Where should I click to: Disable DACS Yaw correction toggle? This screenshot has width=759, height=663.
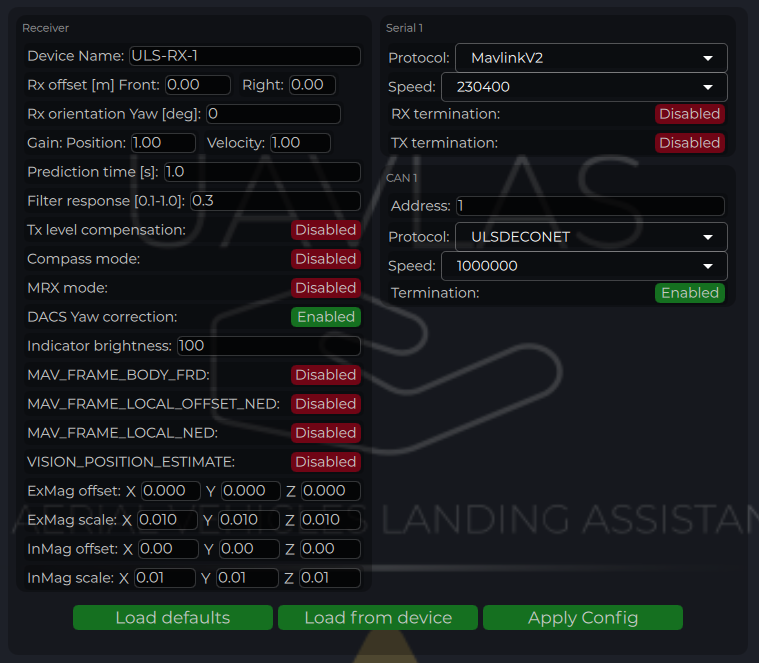pos(326,317)
